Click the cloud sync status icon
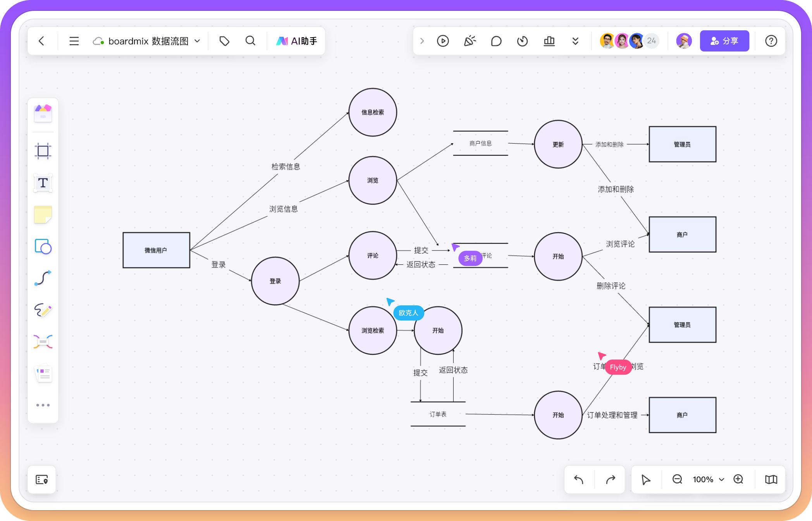 pyautogui.click(x=98, y=41)
